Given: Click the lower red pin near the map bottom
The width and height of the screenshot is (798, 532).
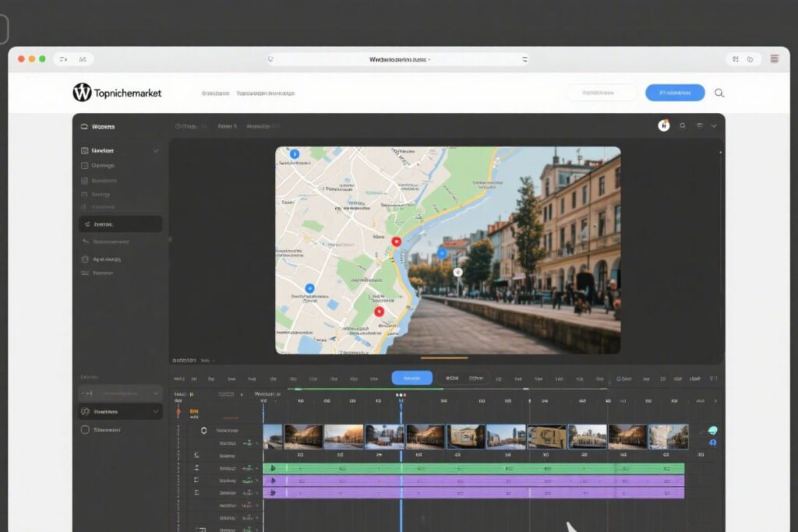Looking at the screenshot, I should coord(379,312).
